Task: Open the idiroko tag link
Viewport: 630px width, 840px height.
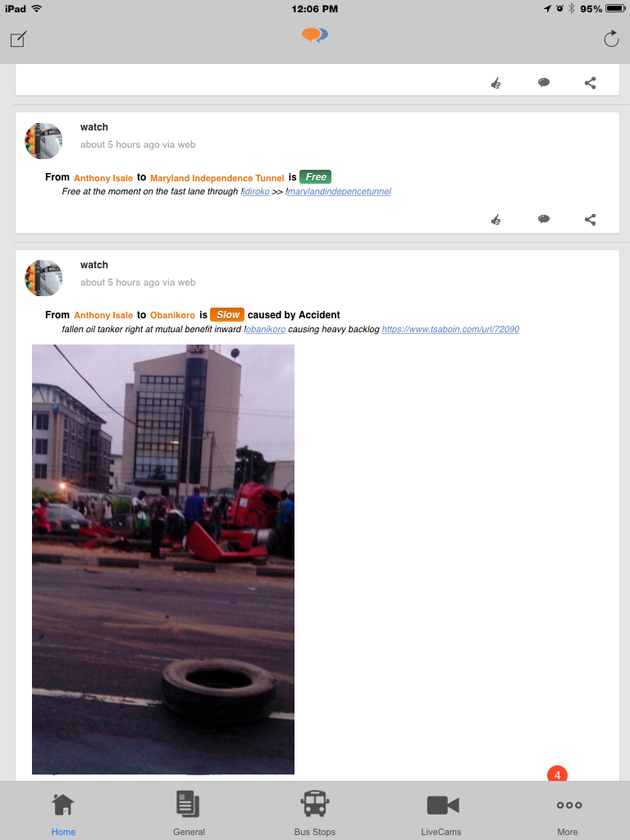Action: [x=257, y=192]
